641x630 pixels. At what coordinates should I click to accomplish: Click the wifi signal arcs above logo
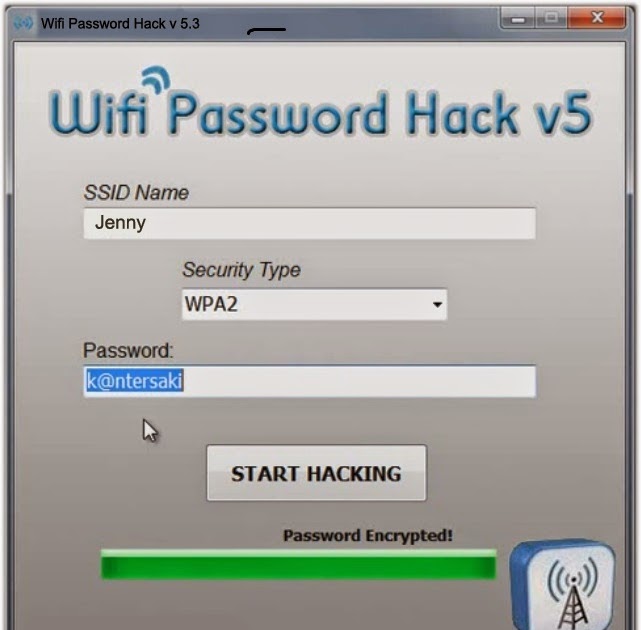156,79
